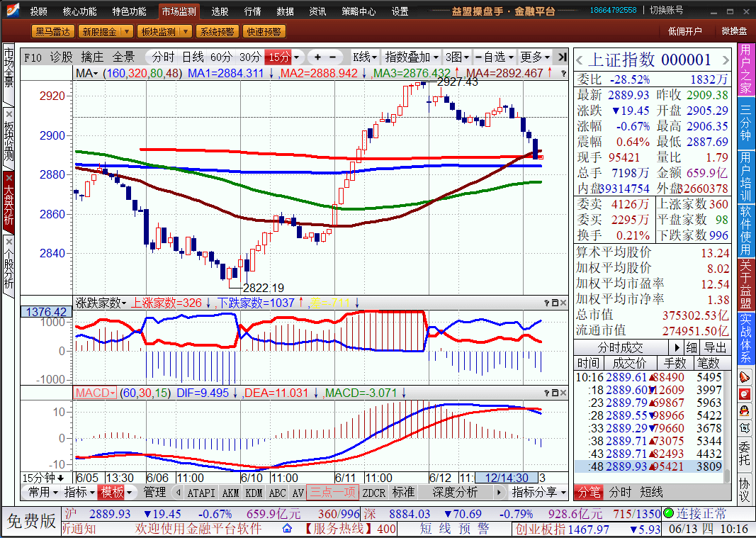756x538 pixels.
Task: Open 15分 period dropdown arrow
Action: [296, 57]
